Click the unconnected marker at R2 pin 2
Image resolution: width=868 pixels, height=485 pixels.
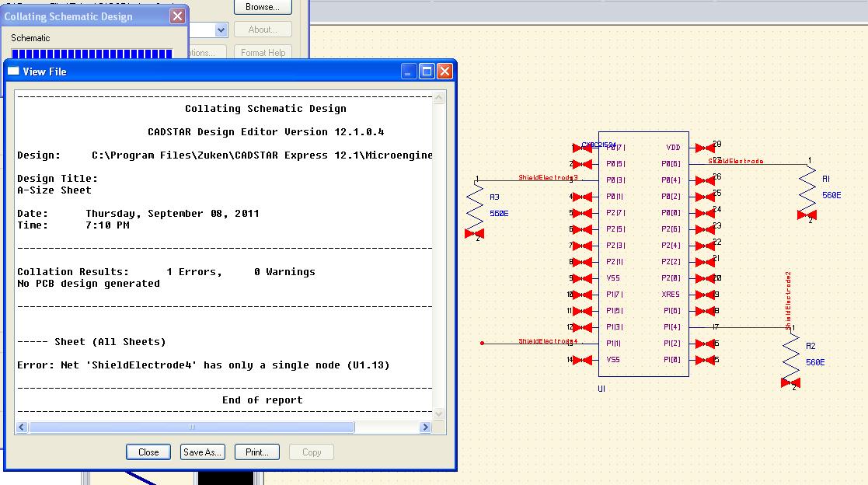pyautogui.click(x=790, y=382)
